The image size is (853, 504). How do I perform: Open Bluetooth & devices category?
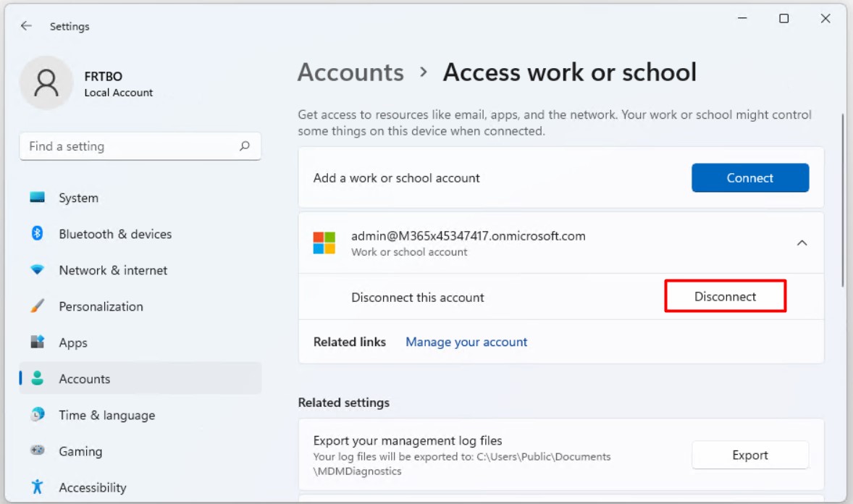click(140, 234)
